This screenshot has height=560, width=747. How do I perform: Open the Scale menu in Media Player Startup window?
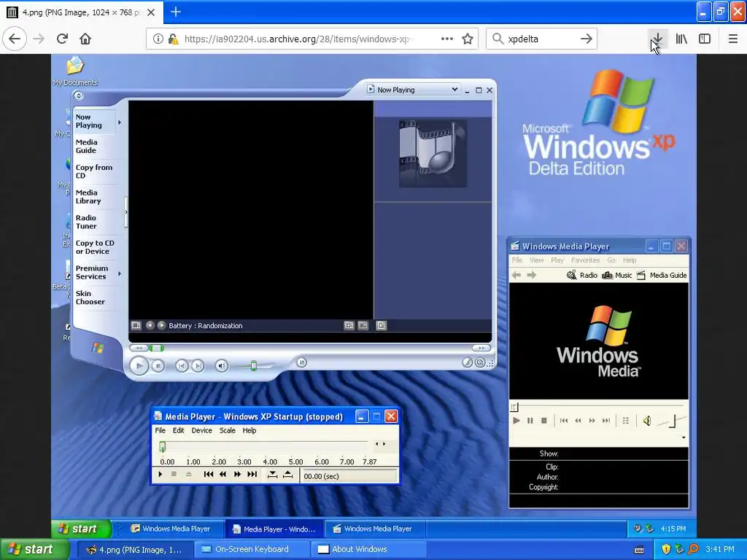coord(228,430)
